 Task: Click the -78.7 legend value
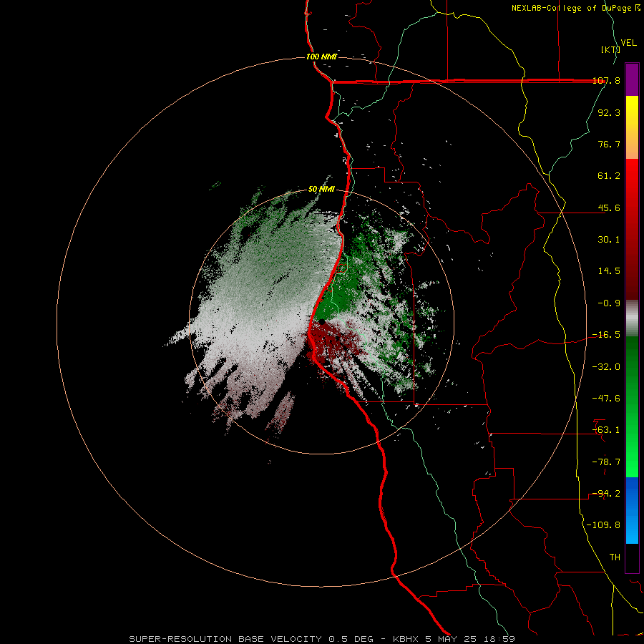click(606, 462)
